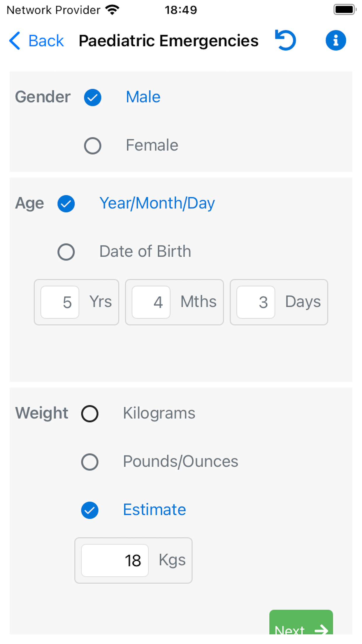The height and width of the screenshot is (644, 362).
Task: Choose Year/Month/Day age option
Action: 66,204
